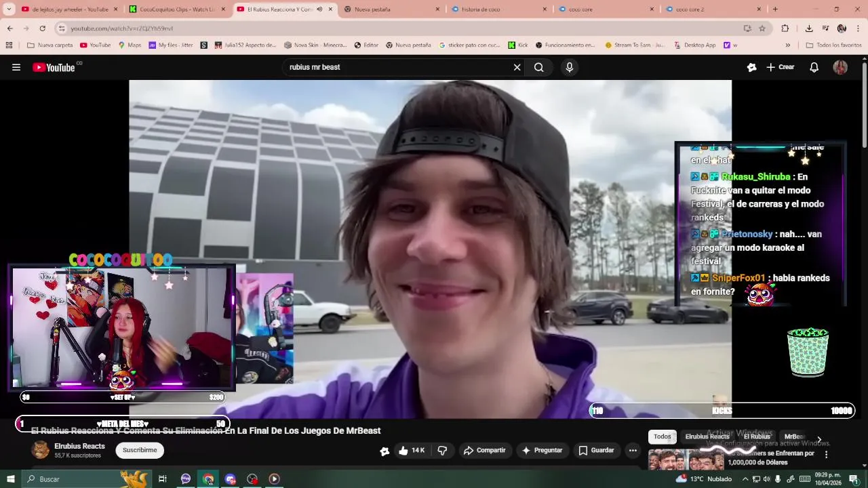Open the MrBeast 1,000,000 de Dólares thumbnail
Viewport: 868px width, 488px height.
tap(686, 459)
